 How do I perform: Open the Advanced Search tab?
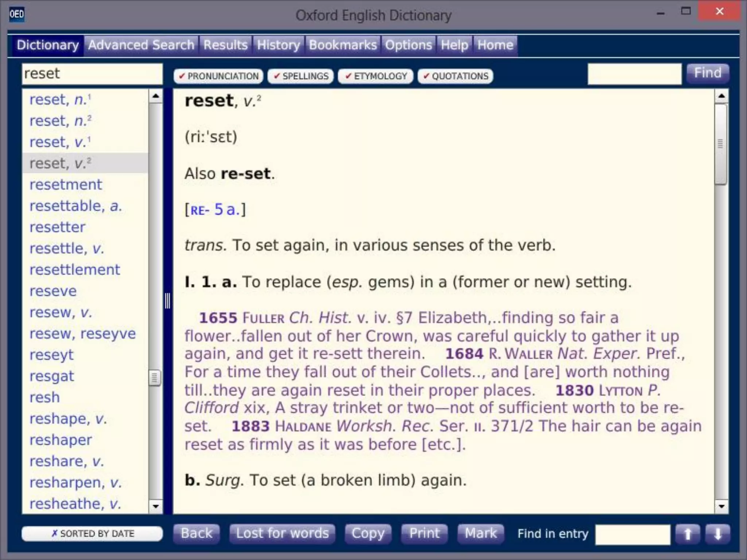141,45
